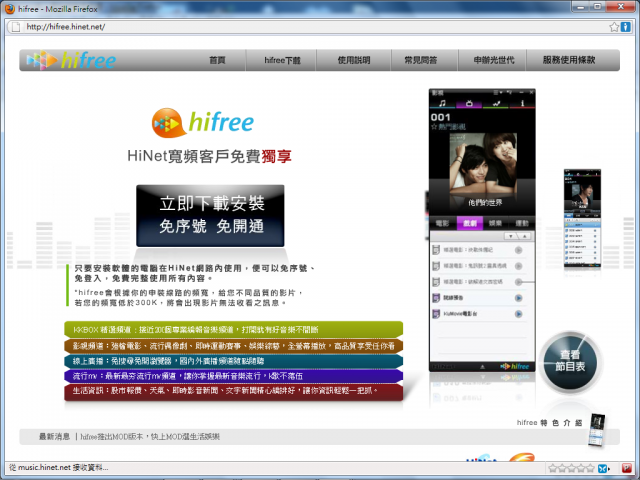Screen dimensions: 640x480
Task: Switch to the 戲劇 tab in the player
Action: [x=469, y=223]
